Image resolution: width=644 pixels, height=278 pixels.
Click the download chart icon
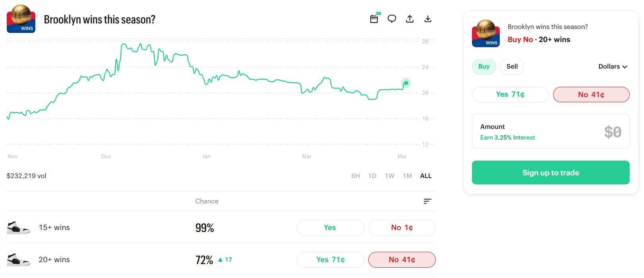[x=427, y=19]
